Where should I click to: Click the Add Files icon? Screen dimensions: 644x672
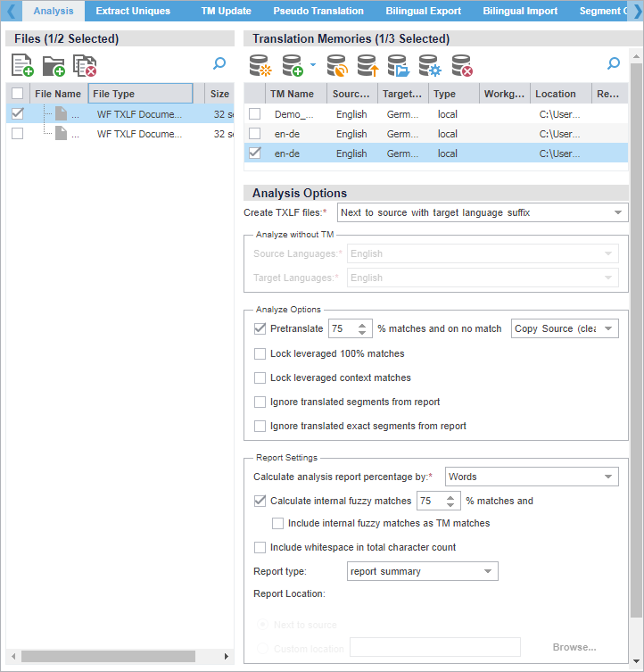[x=22, y=65]
